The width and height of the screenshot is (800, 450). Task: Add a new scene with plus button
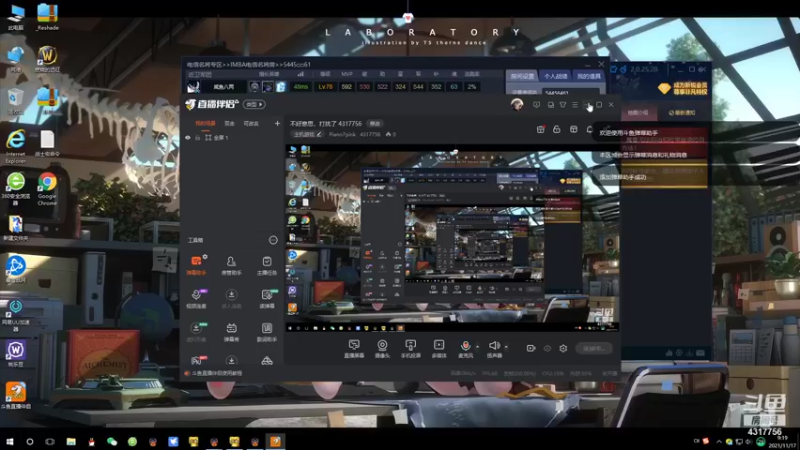[277, 123]
